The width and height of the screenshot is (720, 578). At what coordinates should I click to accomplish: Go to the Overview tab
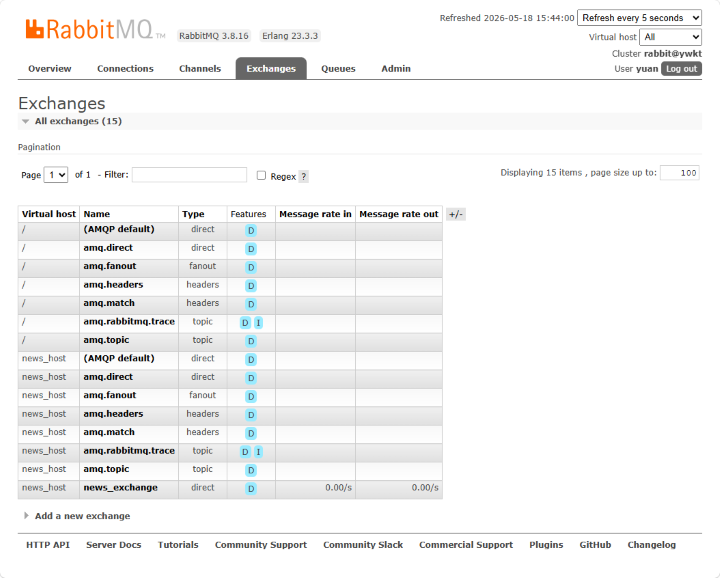[x=50, y=68]
